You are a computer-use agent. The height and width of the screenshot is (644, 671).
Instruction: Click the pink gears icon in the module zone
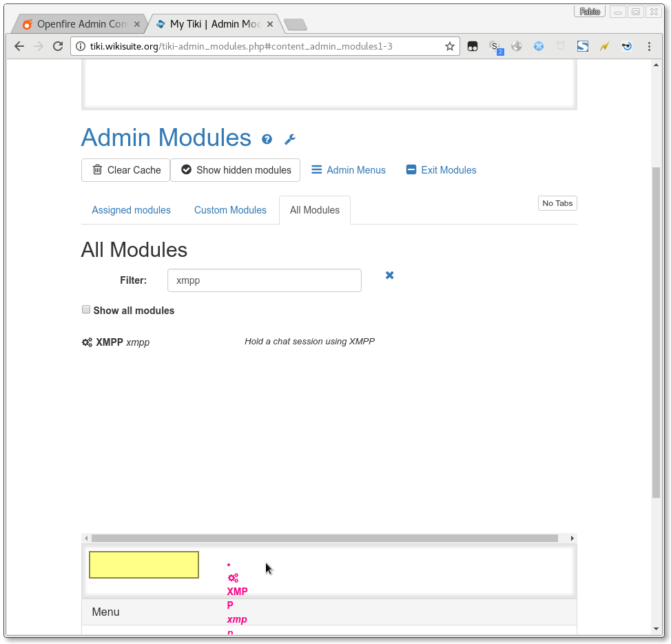tap(233, 578)
